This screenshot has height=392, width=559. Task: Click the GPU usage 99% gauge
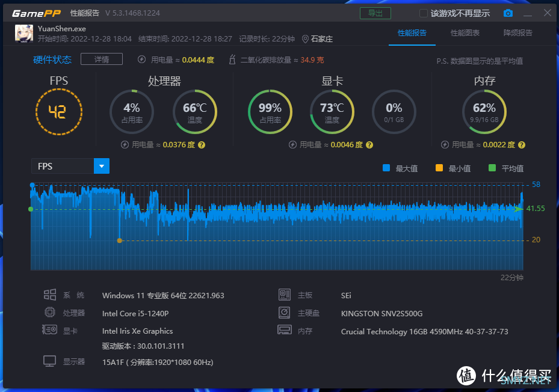pos(270,112)
